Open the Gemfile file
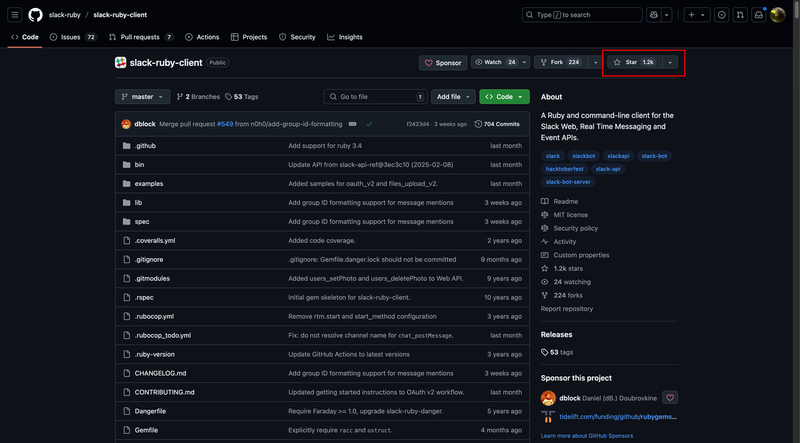Viewport: 800px width, 443px height. point(146,430)
